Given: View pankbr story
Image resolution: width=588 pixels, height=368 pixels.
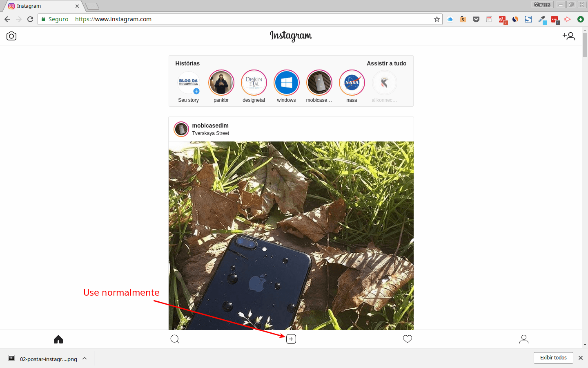Looking at the screenshot, I should (221, 83).
